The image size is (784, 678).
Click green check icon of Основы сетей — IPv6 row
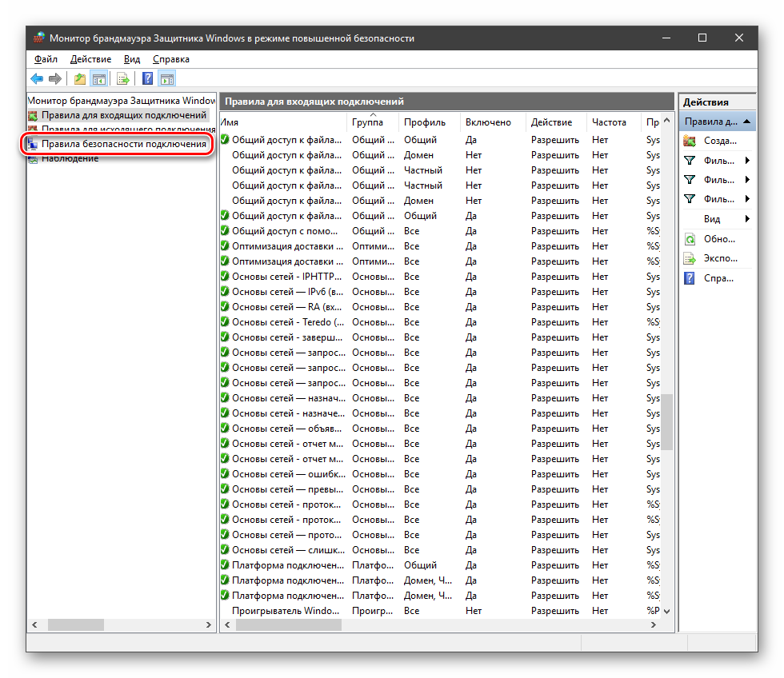pyautogui.click(x=225, y=291)
